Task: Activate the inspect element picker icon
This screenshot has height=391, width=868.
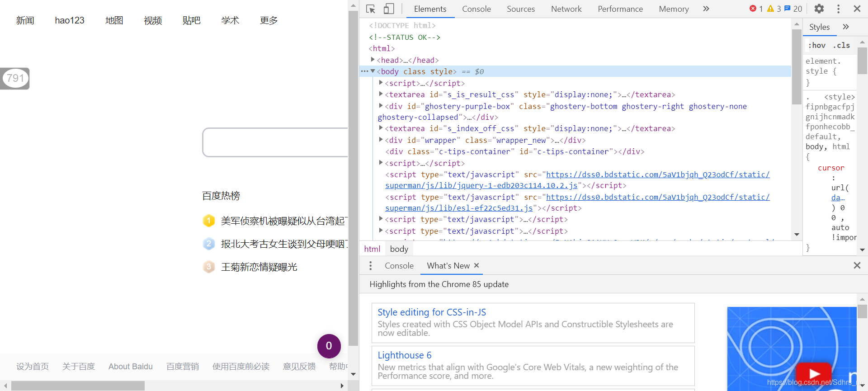Action: 371,9
